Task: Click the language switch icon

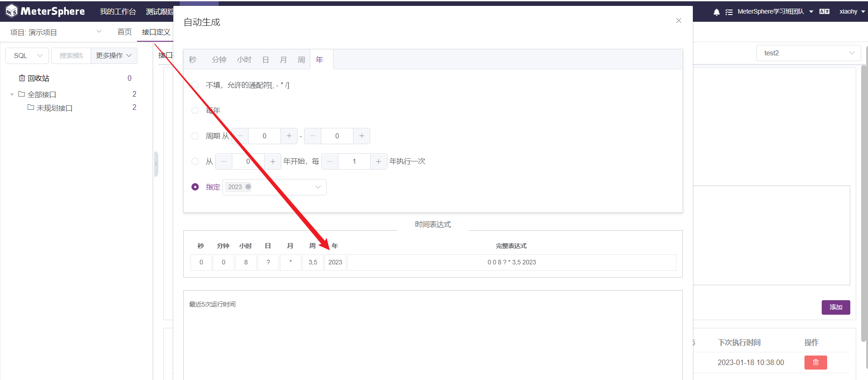Action: point(824,12)
